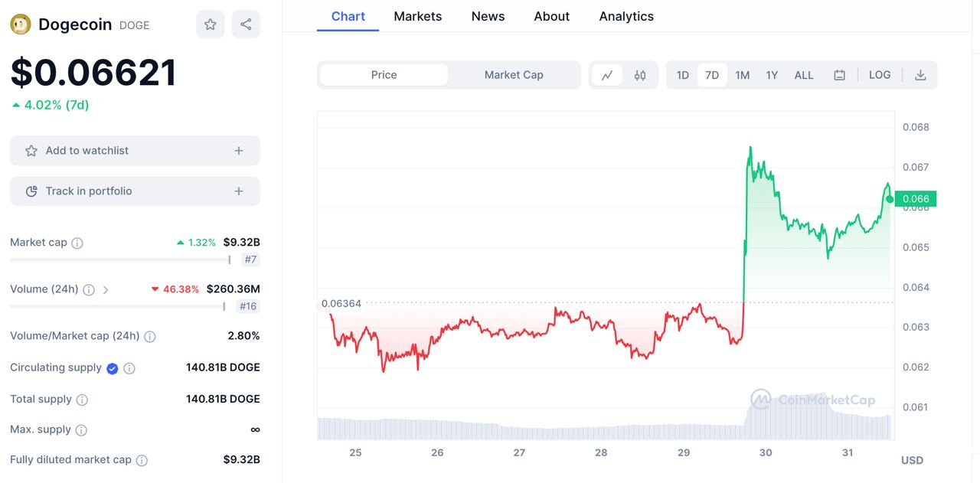
Task: Open the calendar date range picker
Action: click(x=839, y=75)
